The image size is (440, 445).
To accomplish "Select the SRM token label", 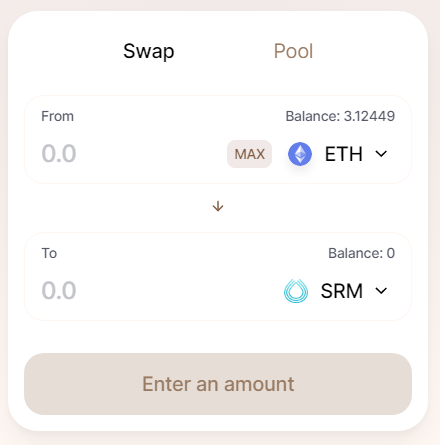I will [x=342, y=291].
